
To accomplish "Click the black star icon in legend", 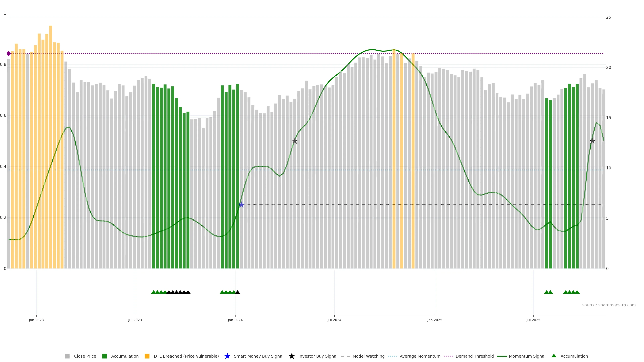I will [x=291, y=356].
